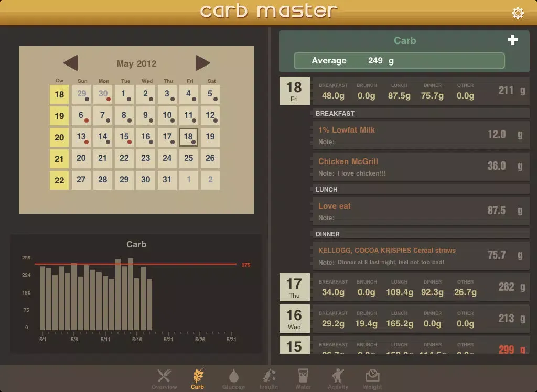
Task: Select May 6 on the calendar
Action: point(81,116)
